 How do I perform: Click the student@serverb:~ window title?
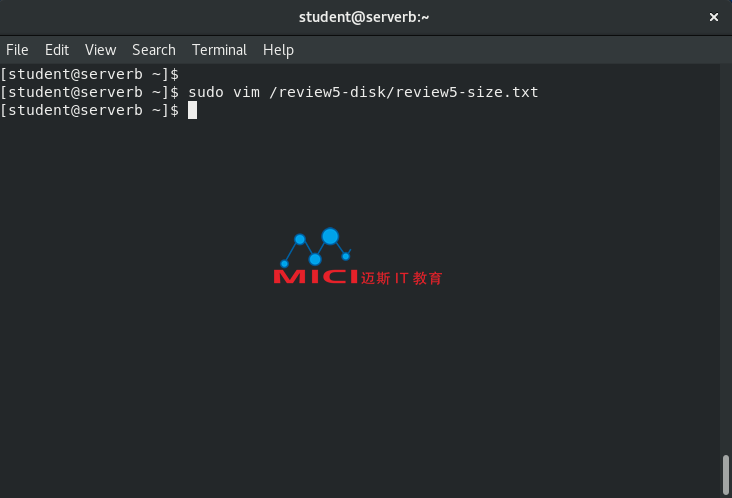364,17
